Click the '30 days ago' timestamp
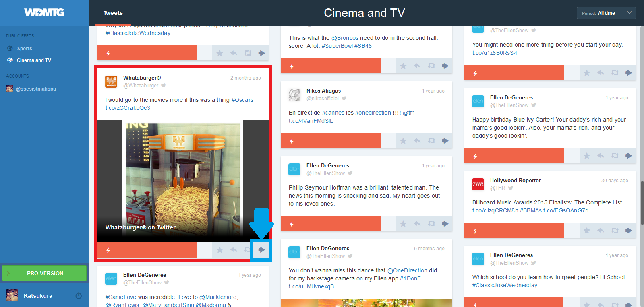 pyautogui.click(x=615, y=181)
